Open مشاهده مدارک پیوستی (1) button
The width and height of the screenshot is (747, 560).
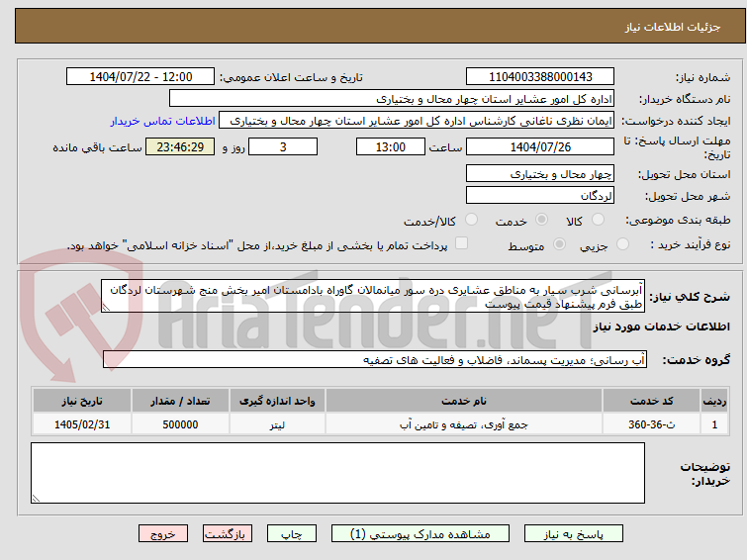coord(420,534)
